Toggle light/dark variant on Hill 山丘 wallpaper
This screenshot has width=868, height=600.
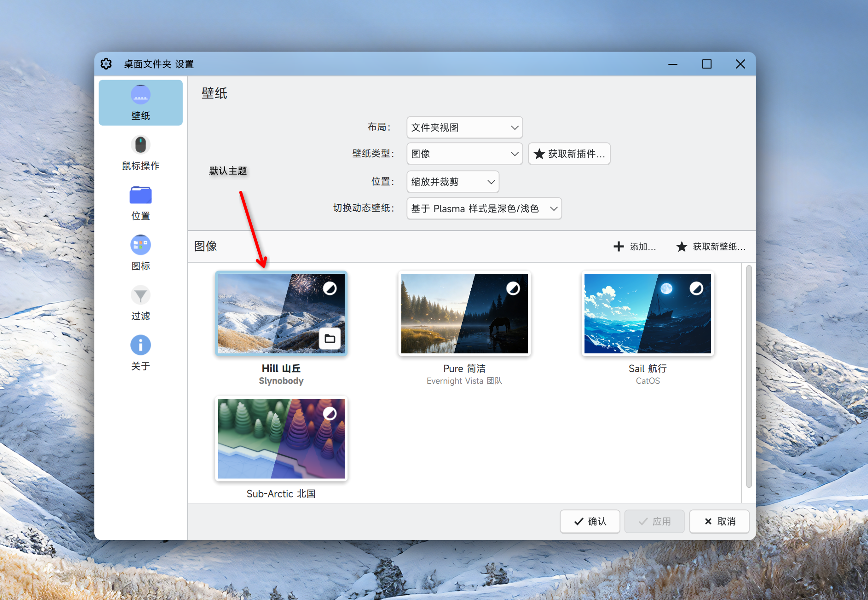pyautogui.click(x=330, y=288)
